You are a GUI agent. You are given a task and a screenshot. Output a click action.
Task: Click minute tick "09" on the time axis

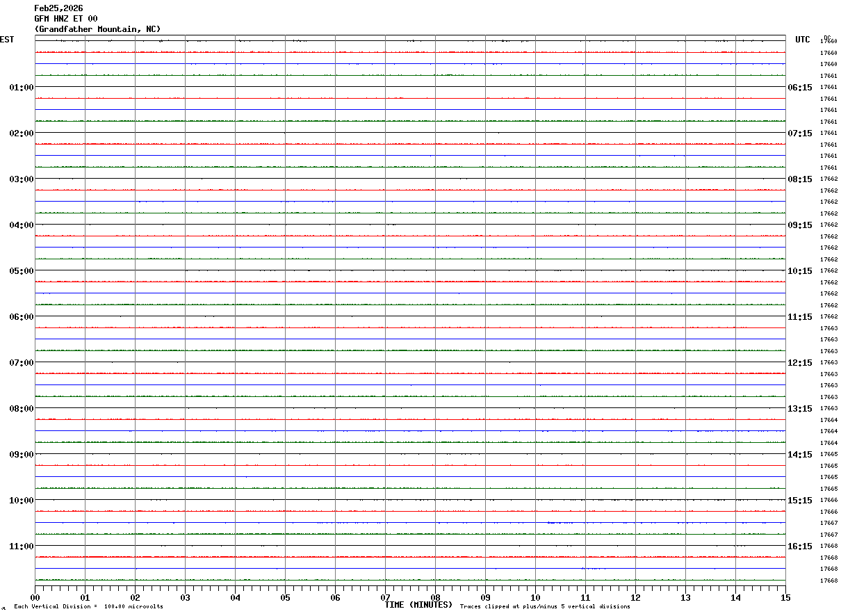485,597
